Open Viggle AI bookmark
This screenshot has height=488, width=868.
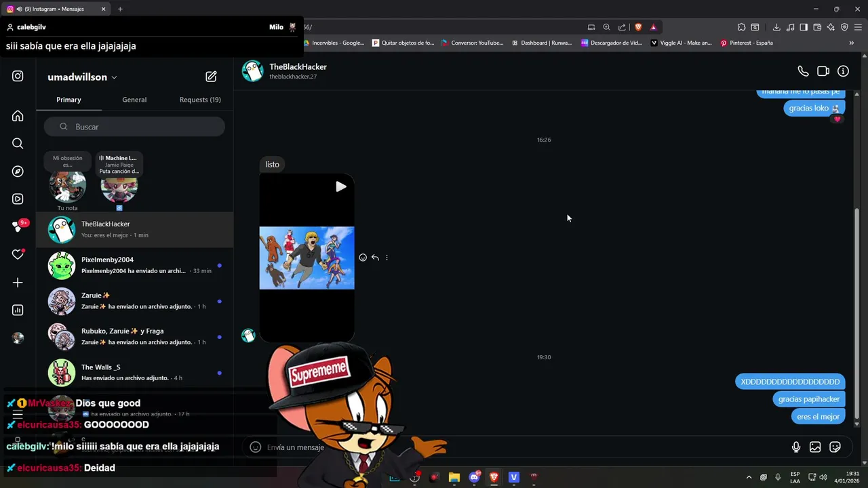[681, 43]
